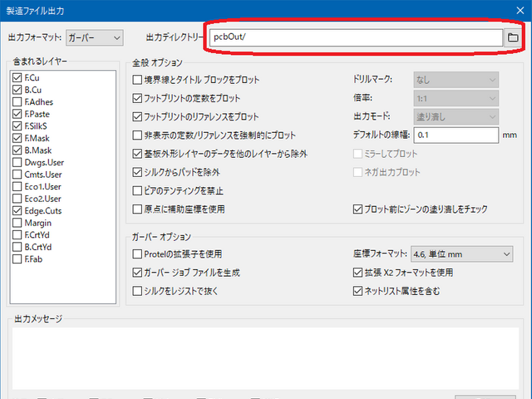The width and height of the screenshot is (532, 399).
Task: Check the F.Fab layer
Action: click(x=17, y=259)
